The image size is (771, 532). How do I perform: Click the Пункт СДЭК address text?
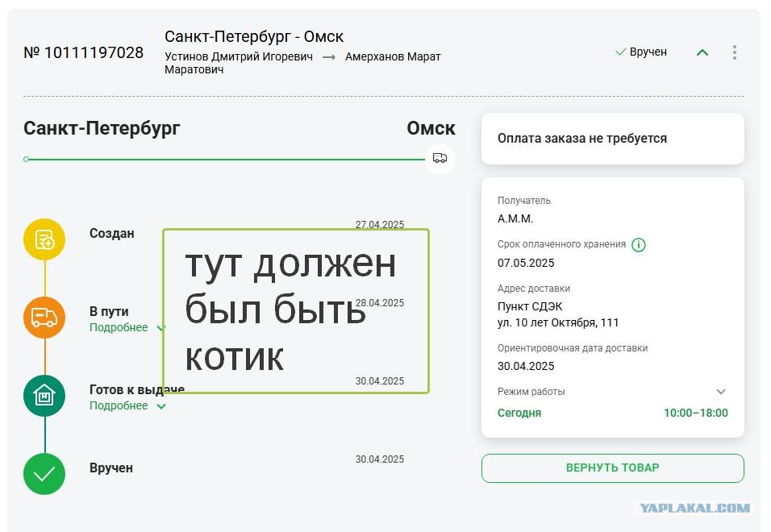click(530, 306)
